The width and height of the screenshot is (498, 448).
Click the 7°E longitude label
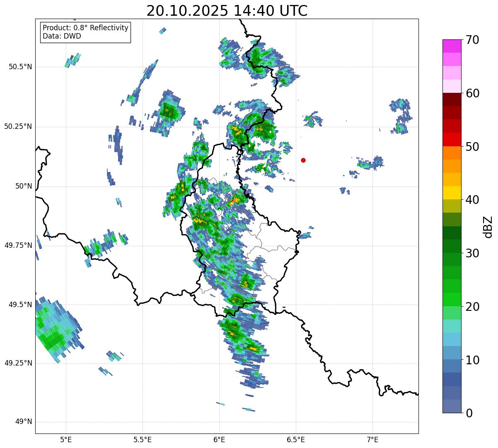click(x=372, y=439)
